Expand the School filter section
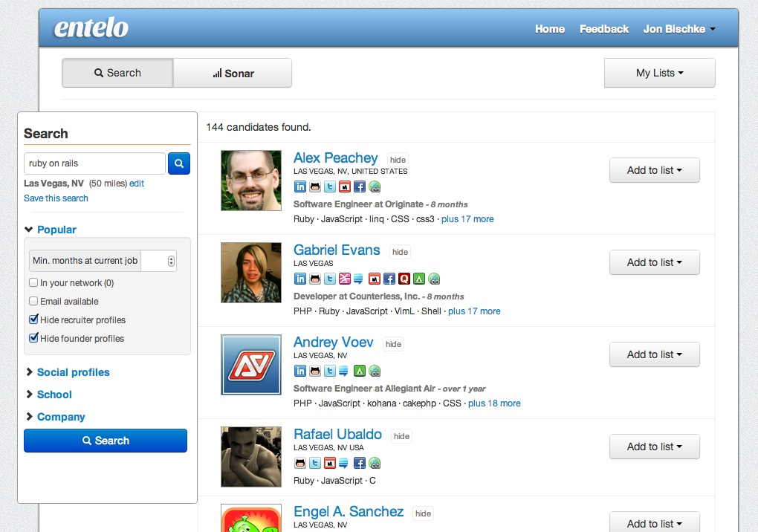The height and width of the screenshot is (532, 758). click(x=49, y=395)
